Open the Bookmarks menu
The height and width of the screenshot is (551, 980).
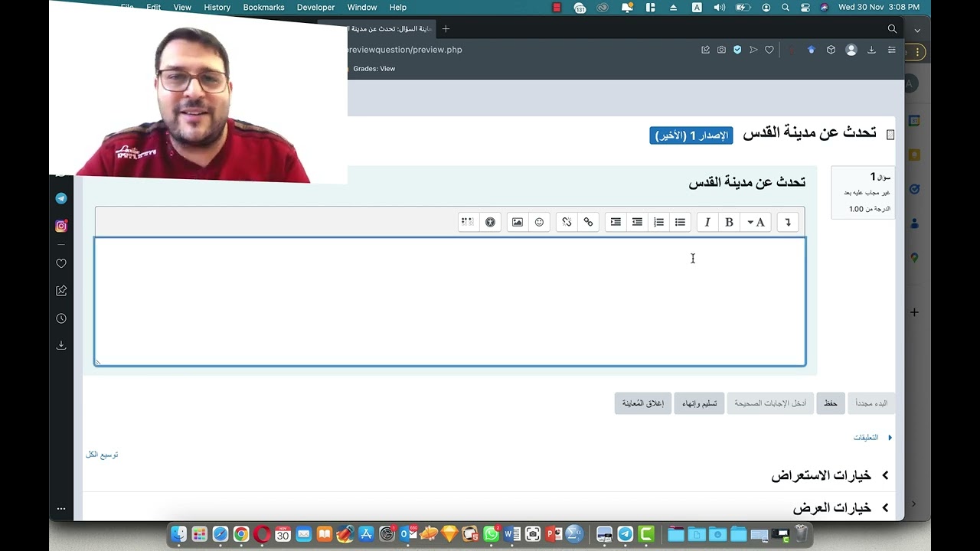click(263, 7)
